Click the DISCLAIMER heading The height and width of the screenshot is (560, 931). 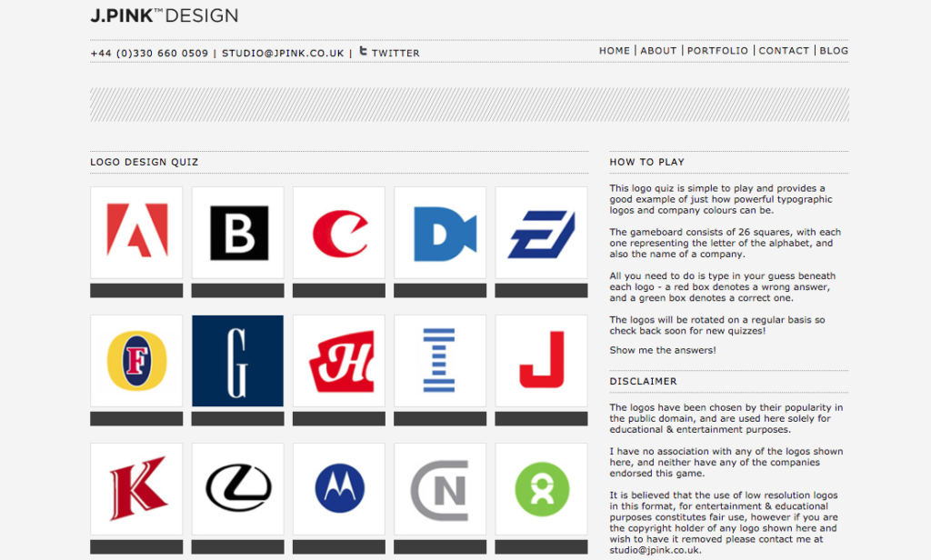(643, 381)
